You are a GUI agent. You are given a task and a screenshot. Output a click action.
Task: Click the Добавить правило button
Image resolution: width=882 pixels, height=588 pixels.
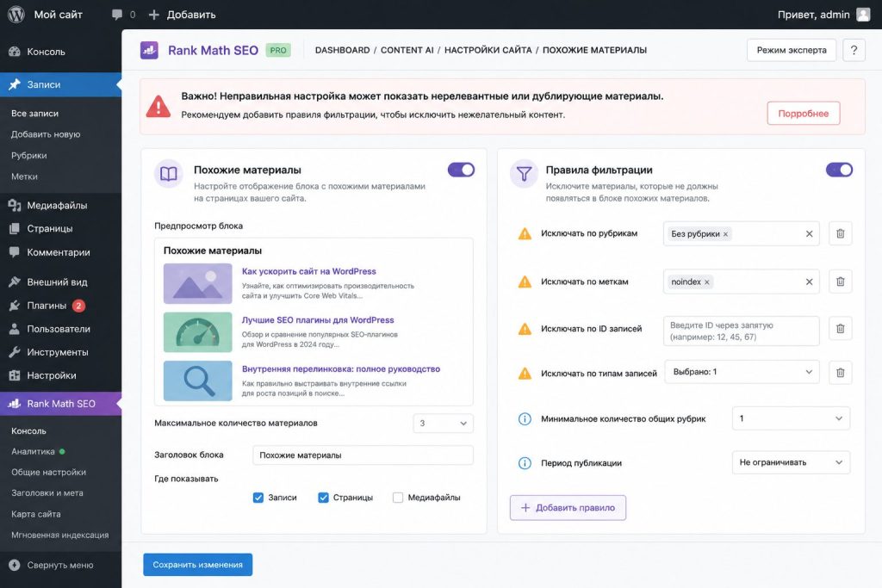568,508
